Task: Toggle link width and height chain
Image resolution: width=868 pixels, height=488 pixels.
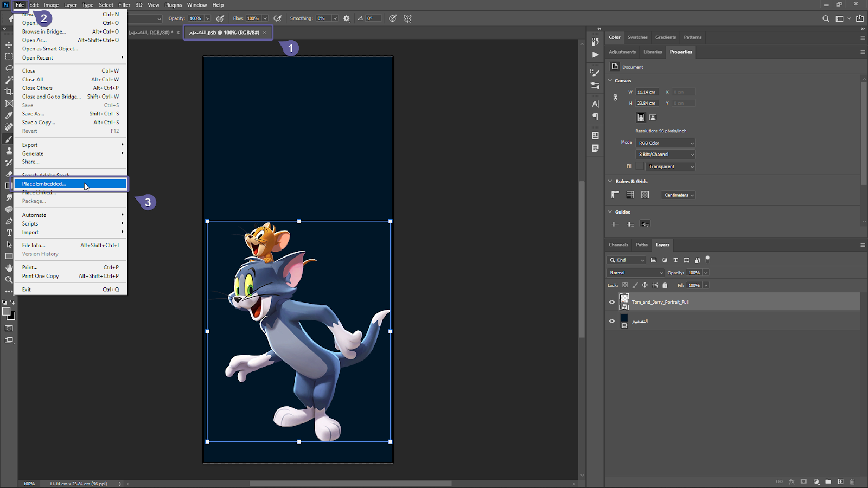Action: click(615, 98)
